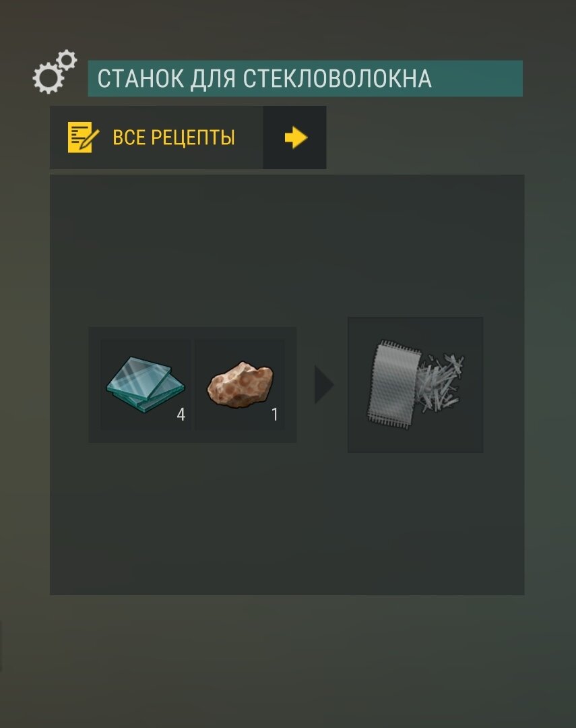
Task: Click the СТАНОК ДЛЯ СТЕКЛОВОЛОКНА title bar
Action: tap(305, 78)
